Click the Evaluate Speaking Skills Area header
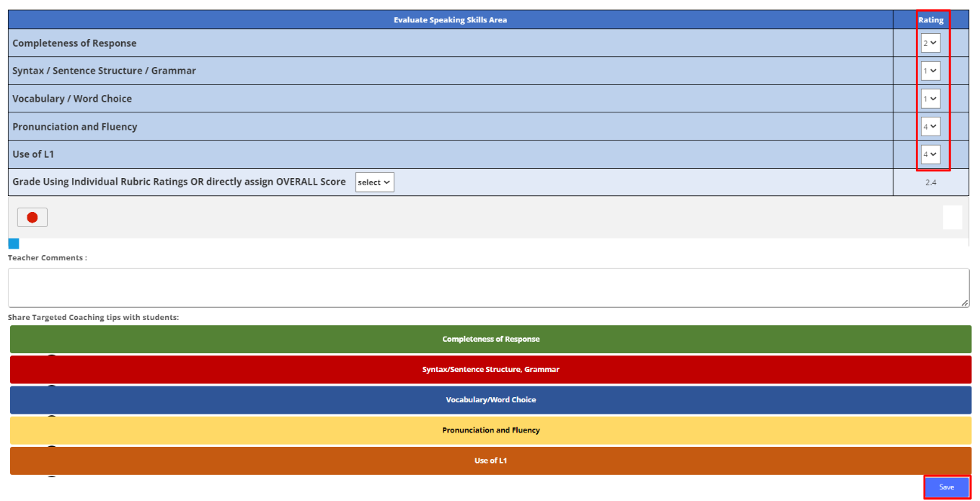This screenshot has width=980, height=501. 450,19
